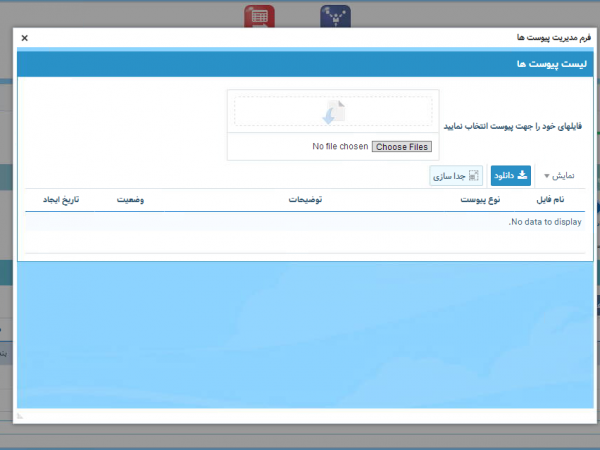Sort by تاریخ ایجاد column header
This screenshot has width=600, height=450.
point(61,200)
